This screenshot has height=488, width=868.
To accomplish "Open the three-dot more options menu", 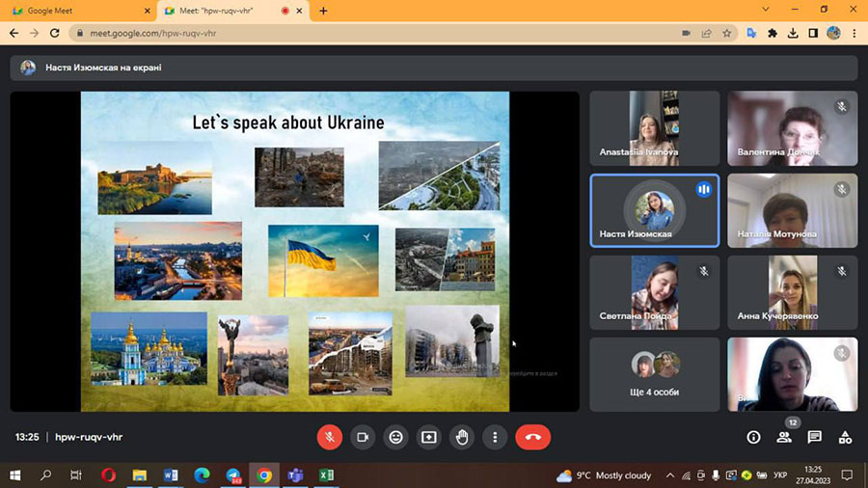I will pos(495,437).
